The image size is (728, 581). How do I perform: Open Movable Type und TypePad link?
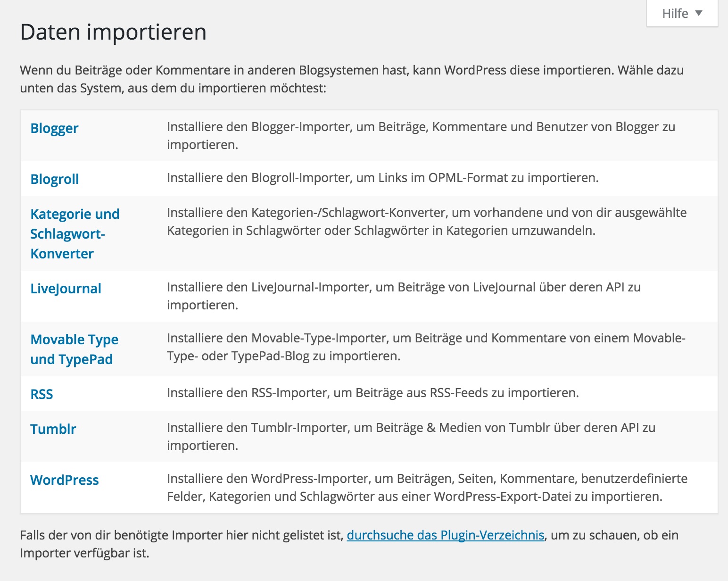(74, 349)
